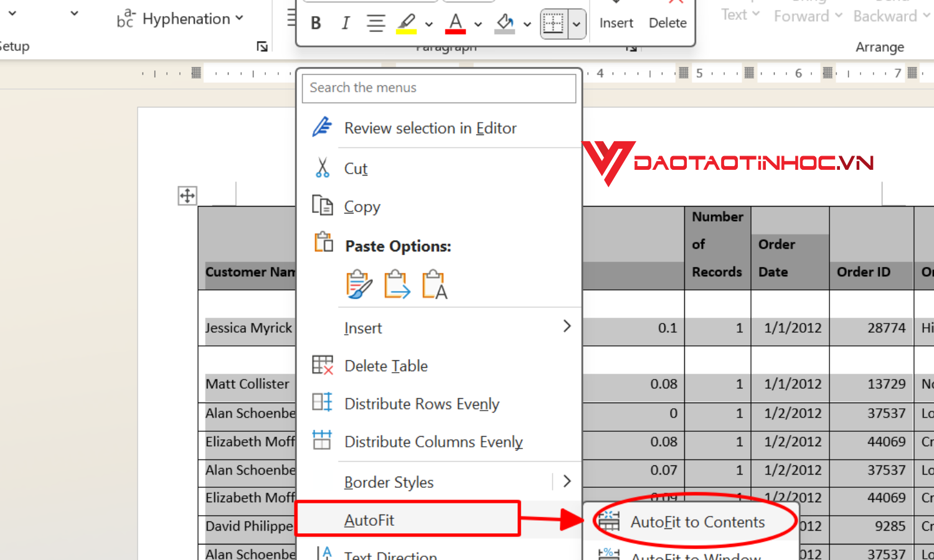Open the font color dropdown arrow

[478, 24]
